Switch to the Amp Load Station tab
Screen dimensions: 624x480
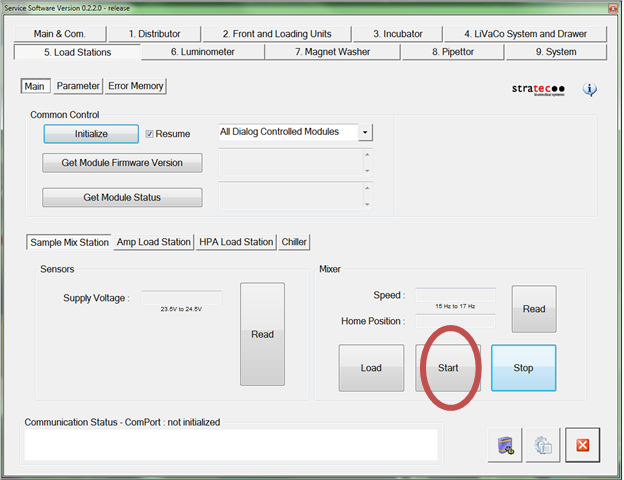click(x=153, y=242)
